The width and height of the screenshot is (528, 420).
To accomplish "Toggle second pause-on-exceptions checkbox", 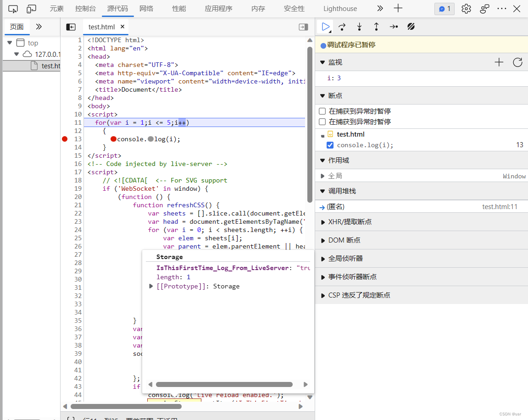I will 322,122.
